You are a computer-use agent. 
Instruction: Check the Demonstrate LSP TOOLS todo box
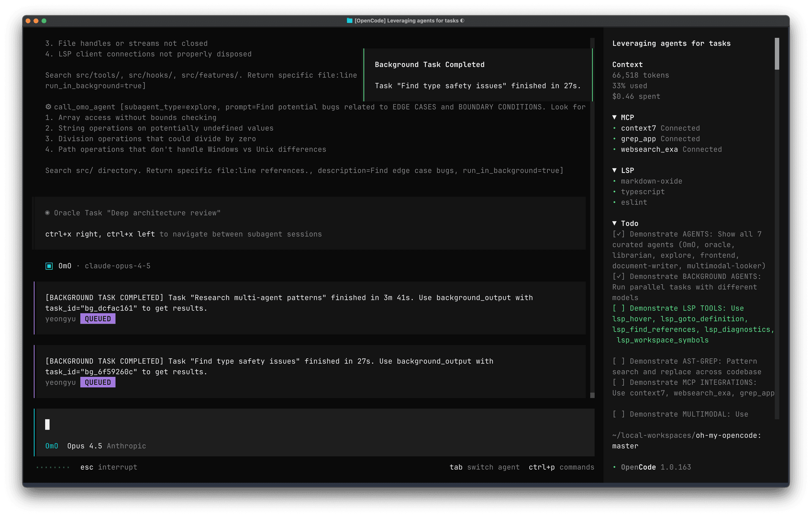coord(619,308)
